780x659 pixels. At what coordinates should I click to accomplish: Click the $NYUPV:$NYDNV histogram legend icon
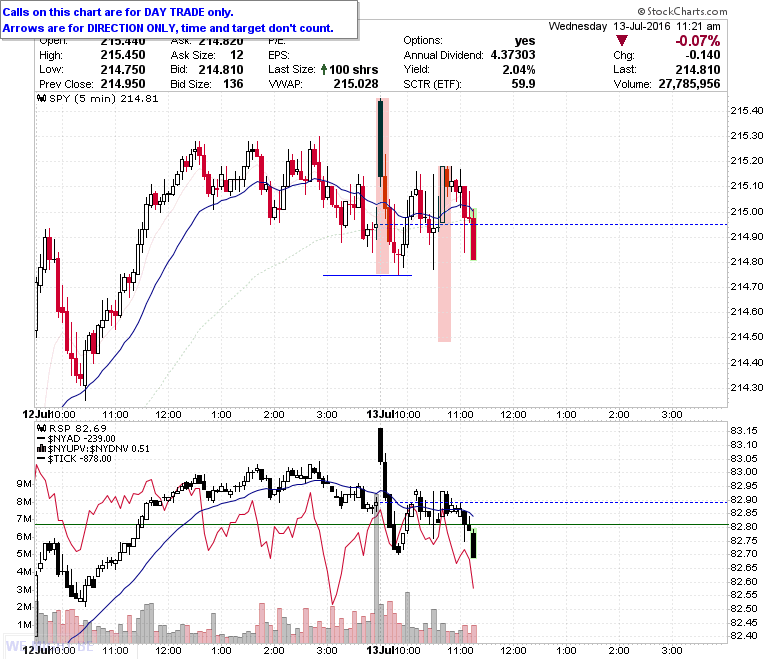42,448
